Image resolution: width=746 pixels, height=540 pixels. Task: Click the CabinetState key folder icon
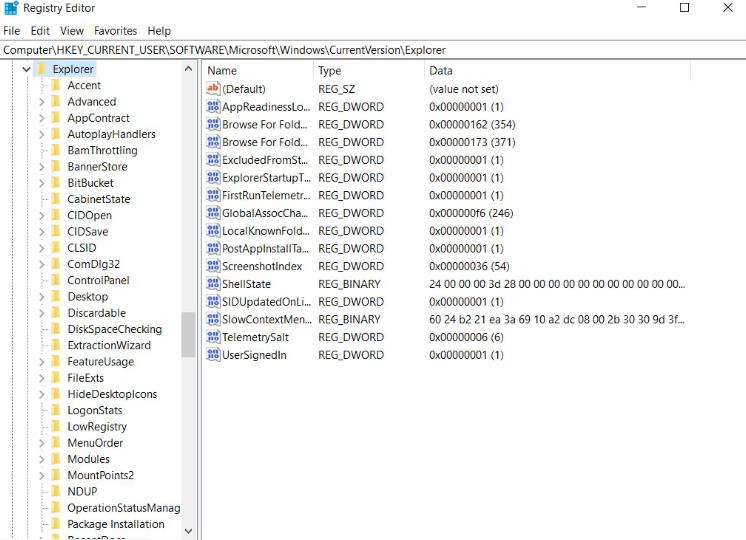click(56, 199)
